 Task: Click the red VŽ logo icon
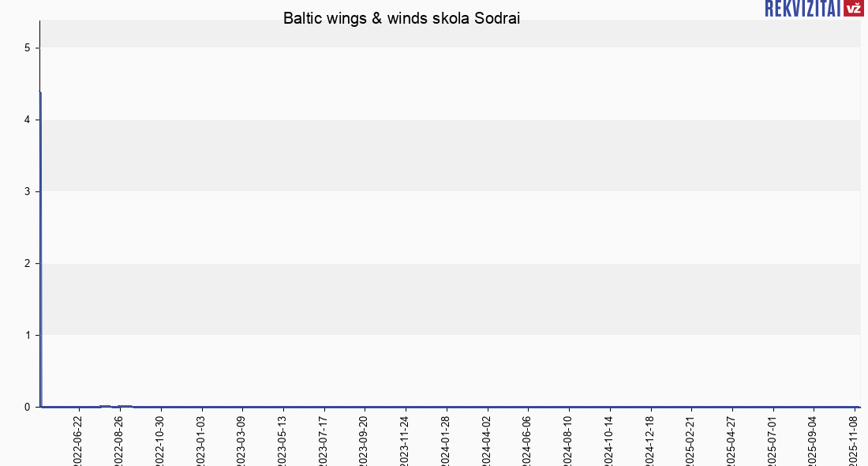(x=853, y=8)
